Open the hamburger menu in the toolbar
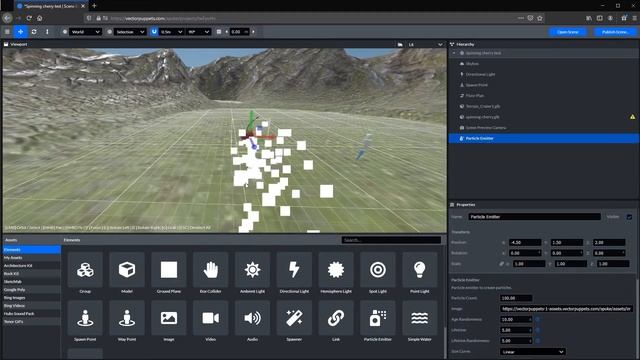This screenshot has width=640, height=360. click(x=7, y=32)
